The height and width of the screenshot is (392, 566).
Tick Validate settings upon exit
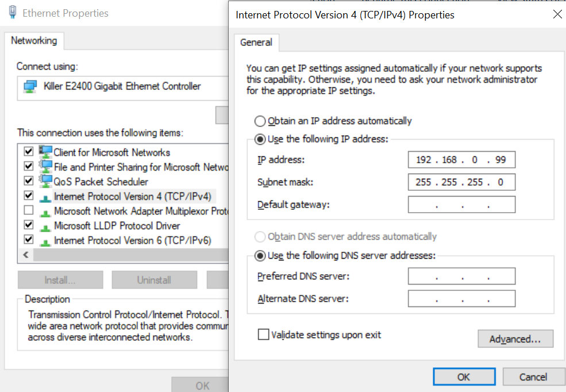coord(264,335)
